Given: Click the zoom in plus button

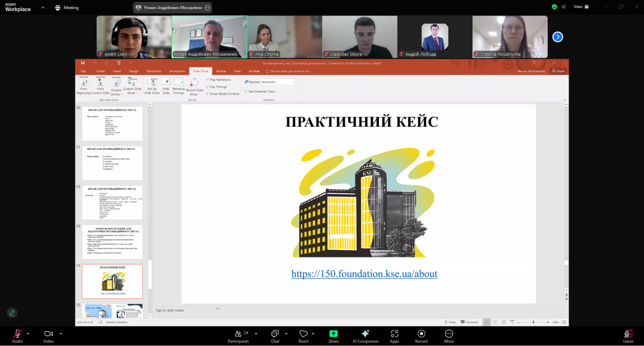Looking at the screenshot, I should (x=547, y=322).
